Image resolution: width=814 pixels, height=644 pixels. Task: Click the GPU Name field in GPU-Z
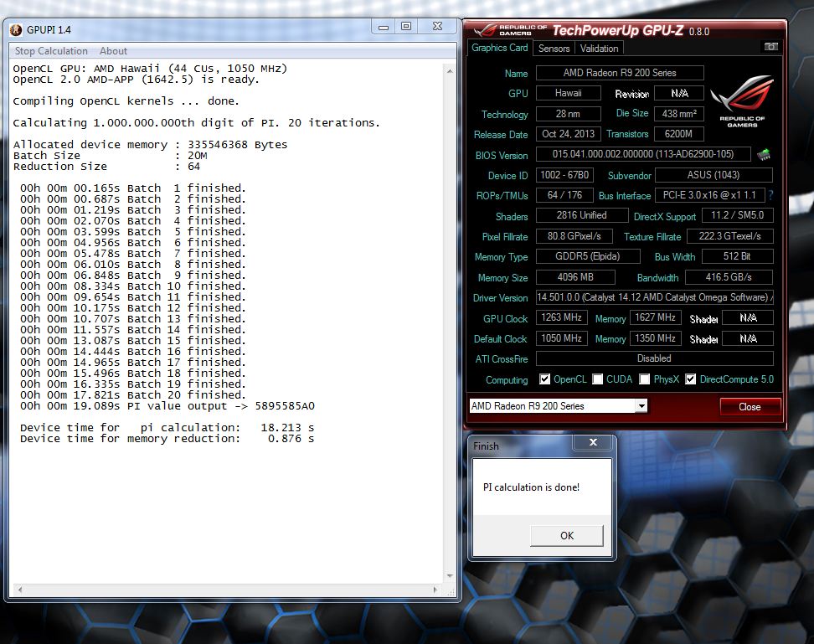point(620,73)
